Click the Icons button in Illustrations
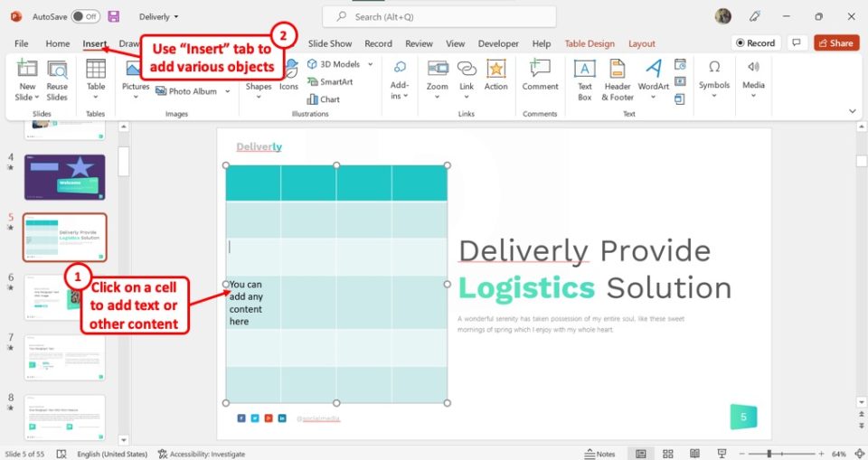Image resolution: width=868 pixels, height=460 pixels. (288, 75)
